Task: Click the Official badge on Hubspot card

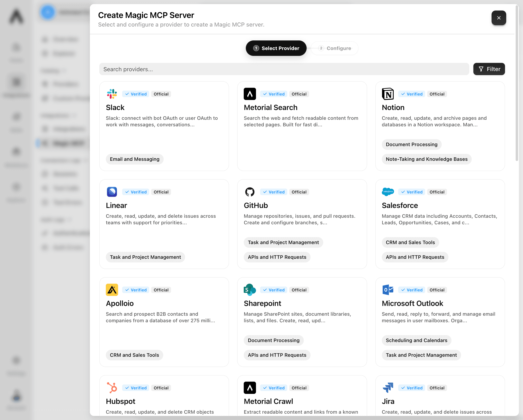Action: tap(161, 388)
